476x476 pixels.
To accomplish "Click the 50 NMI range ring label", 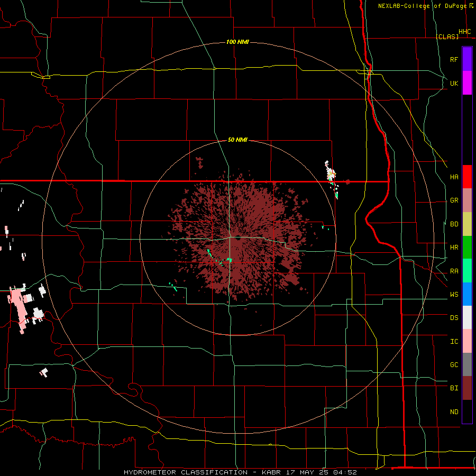I will [x=237, y=140].
